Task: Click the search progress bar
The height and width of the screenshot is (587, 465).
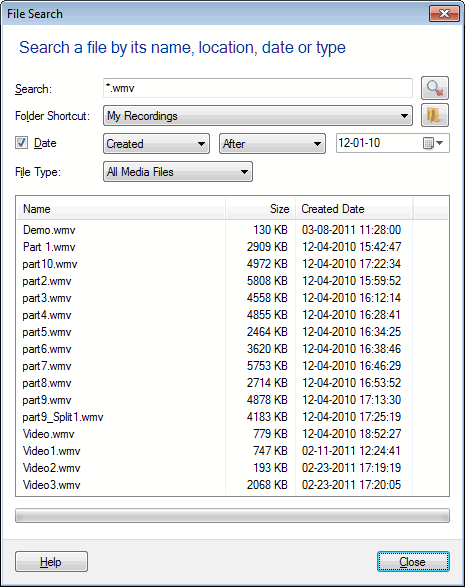Action: (x=232, y=515)
